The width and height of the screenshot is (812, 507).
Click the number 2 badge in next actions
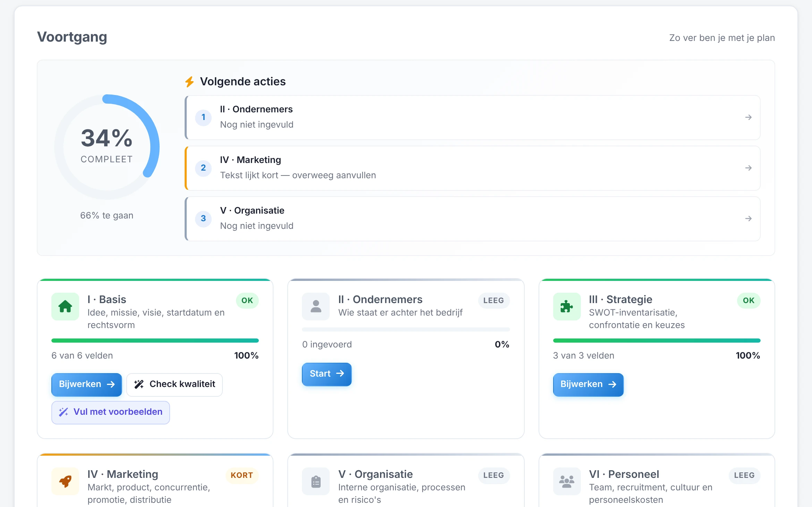pos(203,168)
